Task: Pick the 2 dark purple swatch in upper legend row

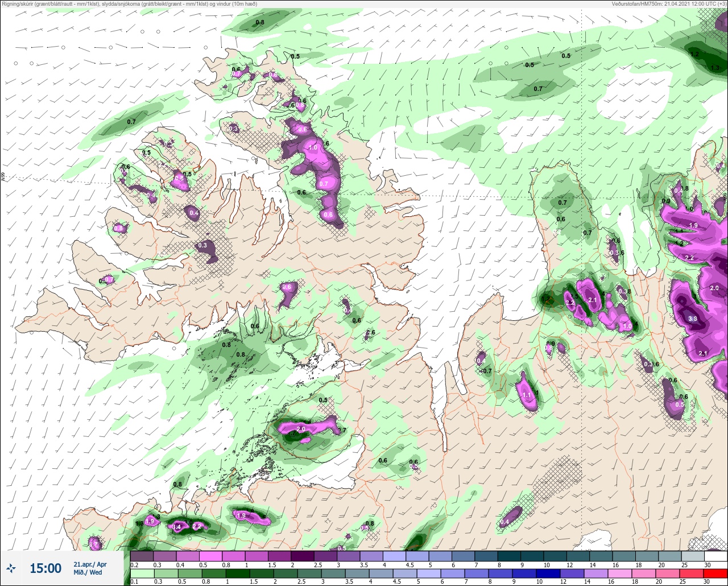Action: point(303,556)
